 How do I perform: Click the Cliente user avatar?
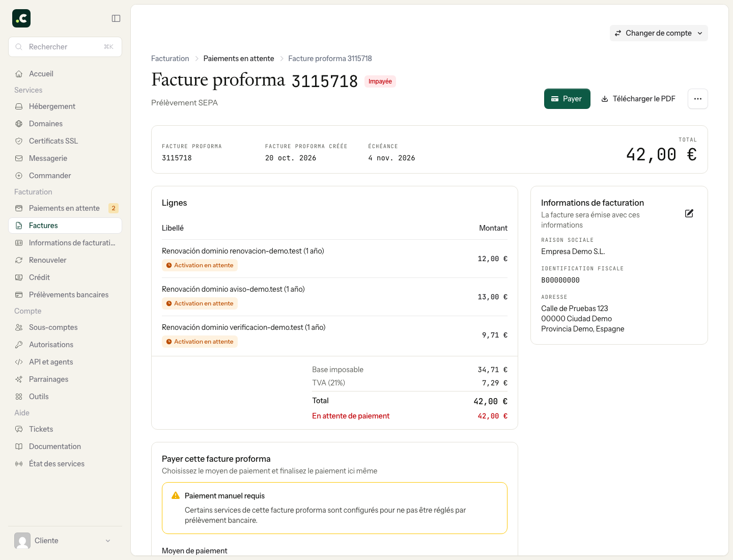[22, 541]
